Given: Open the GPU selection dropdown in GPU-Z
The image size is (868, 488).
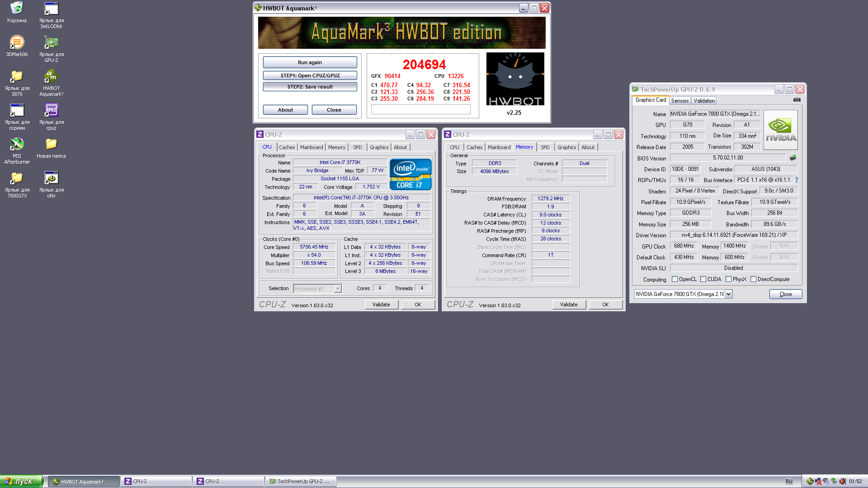Looking at the screenshot, I should pyautogui.click(x=728, y=294).
